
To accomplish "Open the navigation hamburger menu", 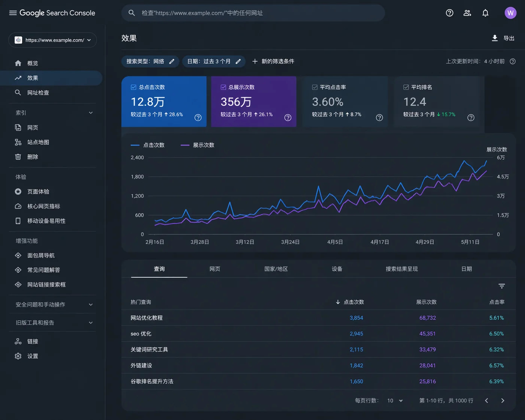I will click(13, 12).
